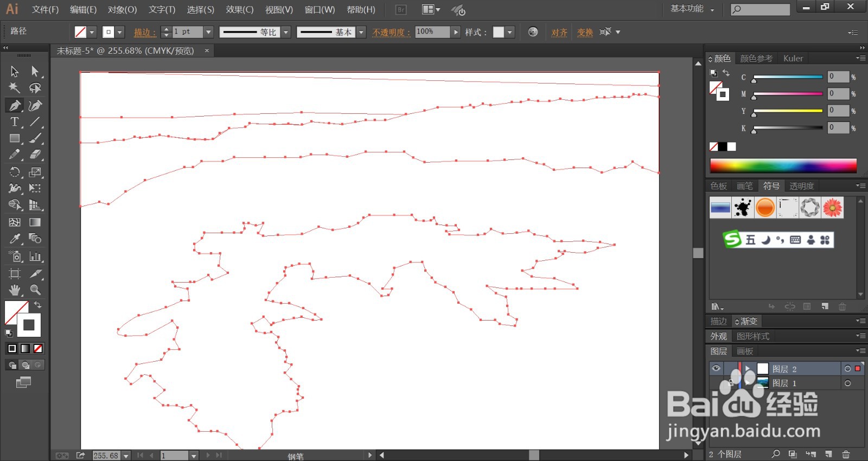The width and height of the screenshot is (868, 461).
Task: Pick the Lasso tool
Action: [x=35, y=88]
